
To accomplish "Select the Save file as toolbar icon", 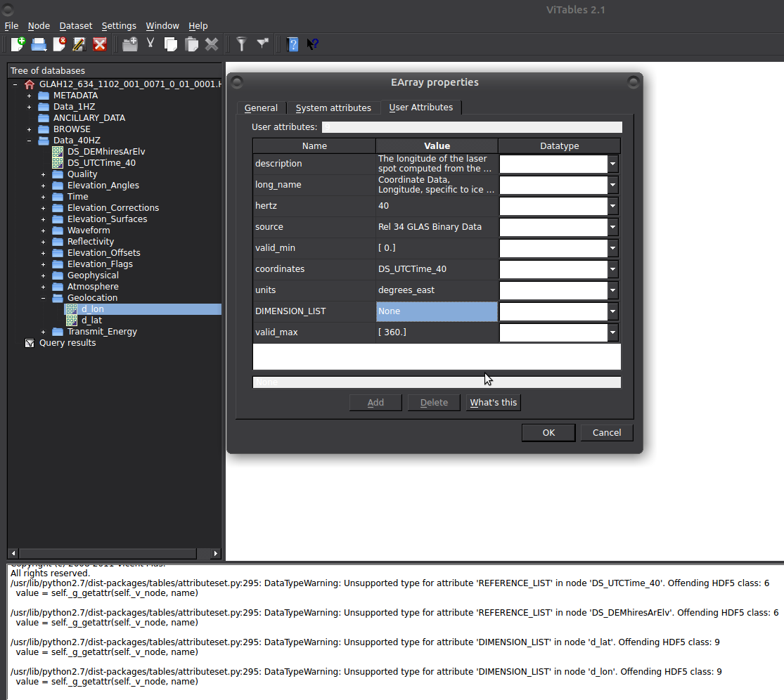I will click(79, 44).
